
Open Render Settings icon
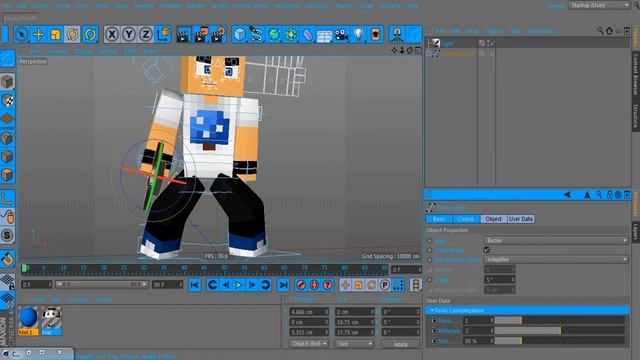[x=218, y=34]
